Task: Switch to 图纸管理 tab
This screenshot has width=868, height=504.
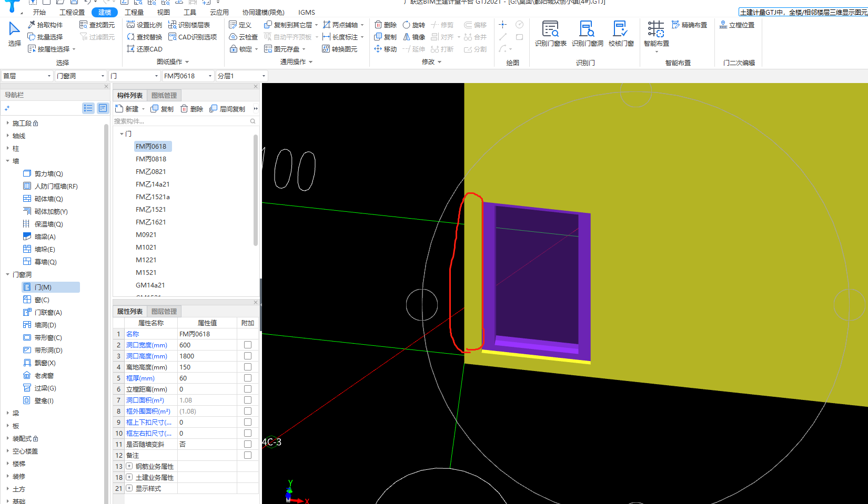Action: [164, 95]
